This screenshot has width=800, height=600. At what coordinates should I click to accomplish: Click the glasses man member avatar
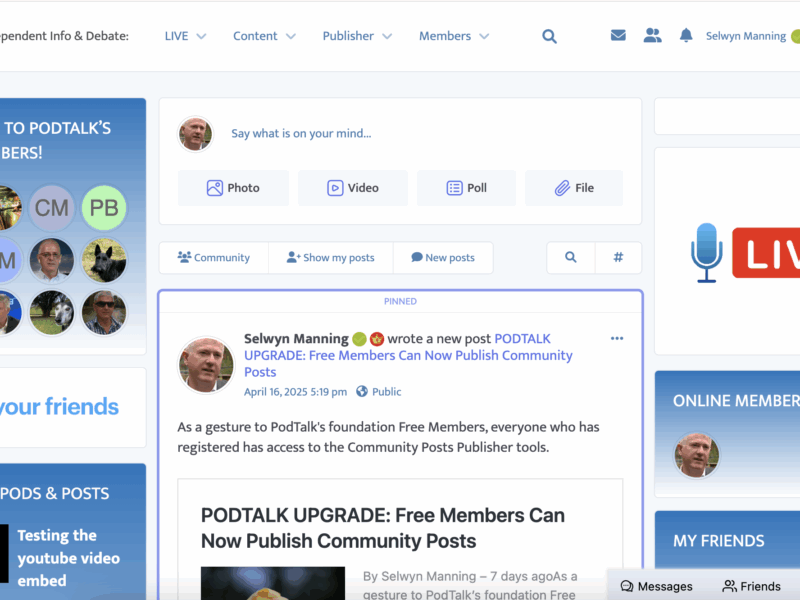point(52,260)
